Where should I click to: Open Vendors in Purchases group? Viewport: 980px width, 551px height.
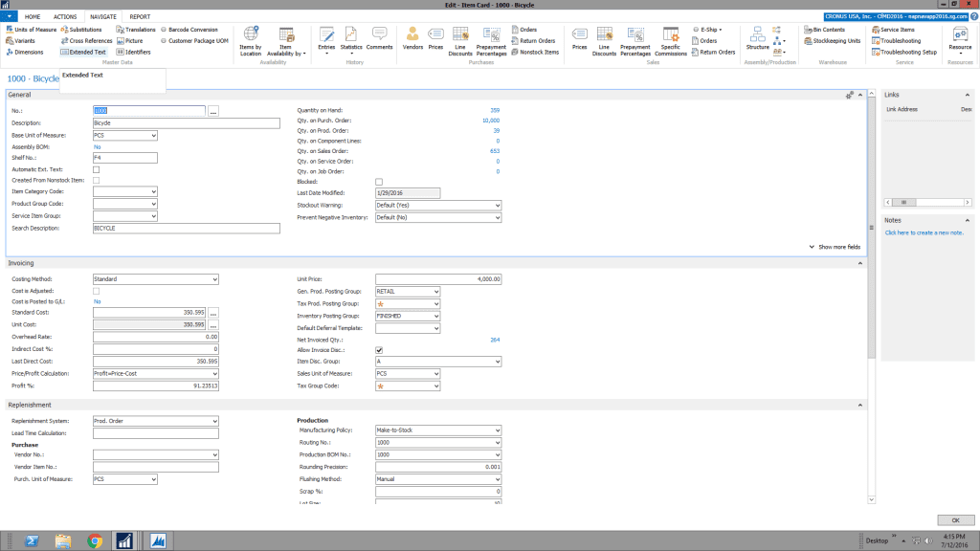click(412, 38)
